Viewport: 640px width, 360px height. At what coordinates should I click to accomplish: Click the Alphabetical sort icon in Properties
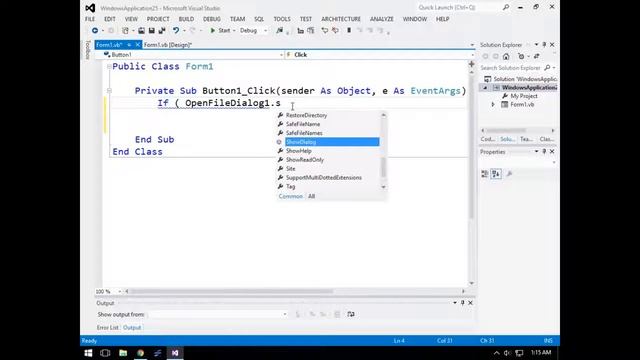pyautogui.click(x=496, y=174)
